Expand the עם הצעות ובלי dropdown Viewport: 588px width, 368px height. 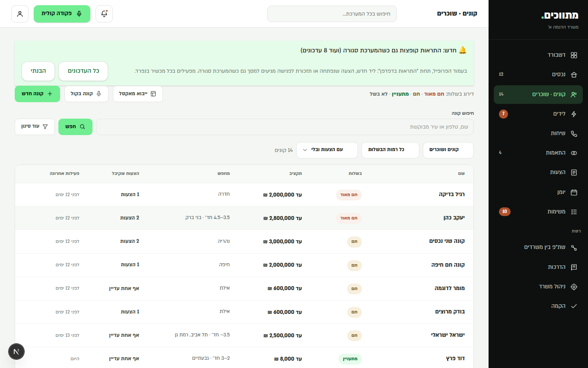pyautogui.click(x=327, y=150)
